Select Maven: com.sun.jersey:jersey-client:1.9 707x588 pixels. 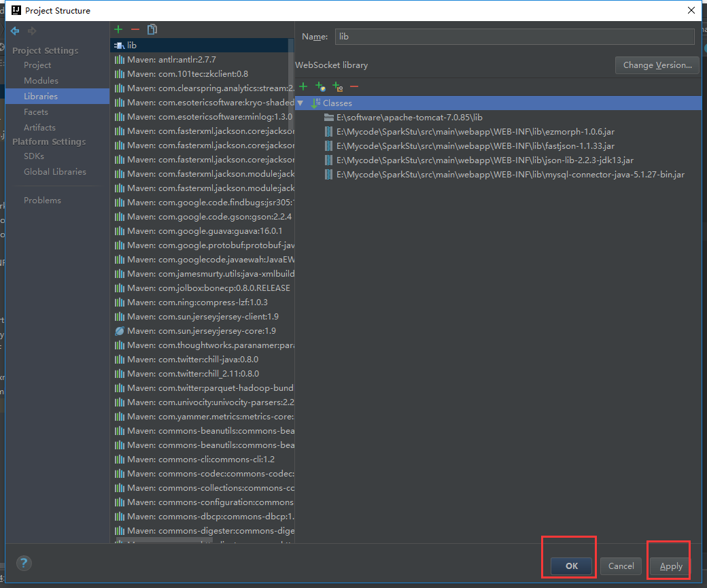[202, 317]
